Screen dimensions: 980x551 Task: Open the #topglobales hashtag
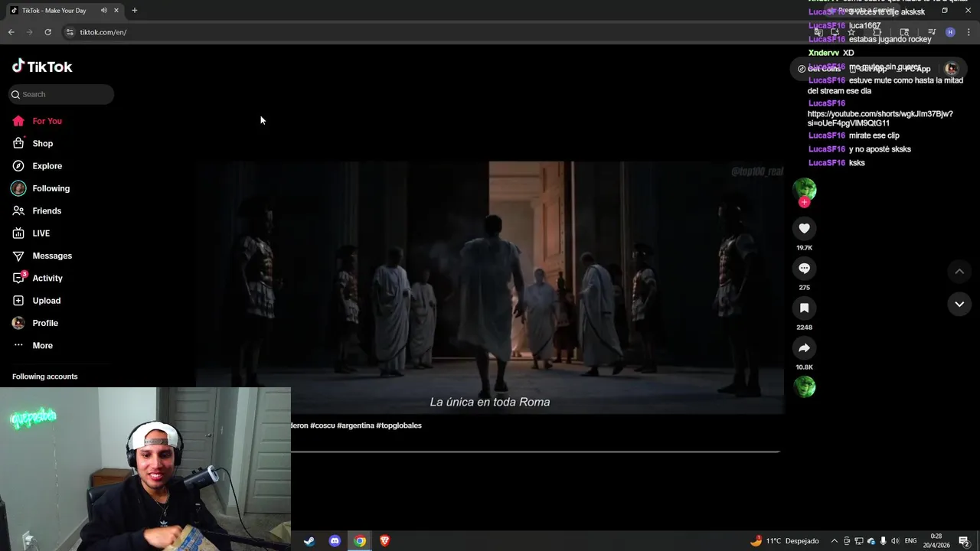tap(399, 425)
